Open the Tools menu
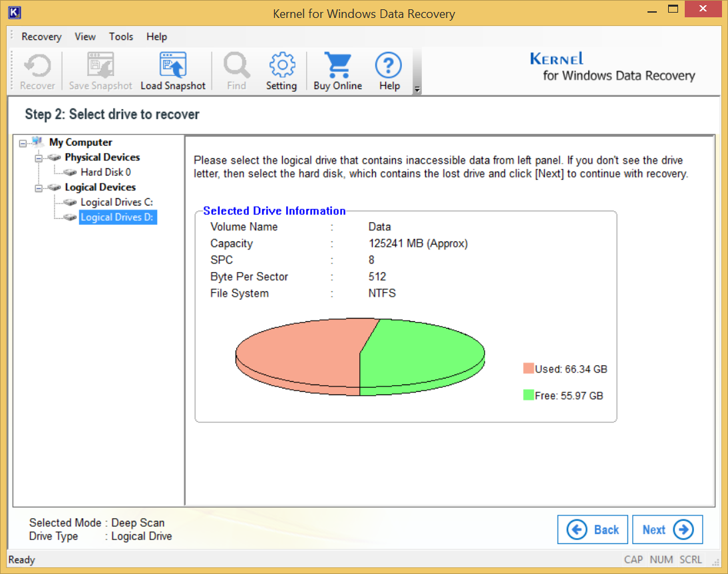Image resolution: width=728 pixels, height=574 pixels. (x=121, y=37)
